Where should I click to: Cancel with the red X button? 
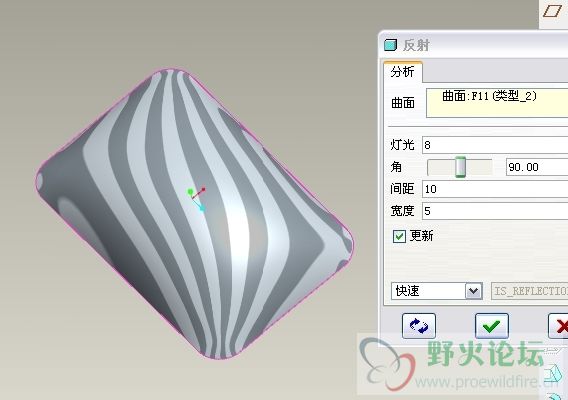point(558,326)
